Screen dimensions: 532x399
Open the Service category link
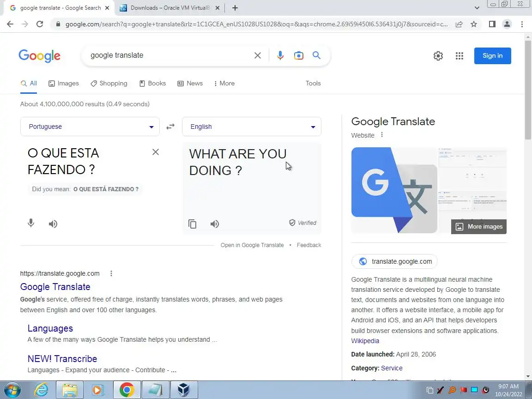tap(392, 368)
